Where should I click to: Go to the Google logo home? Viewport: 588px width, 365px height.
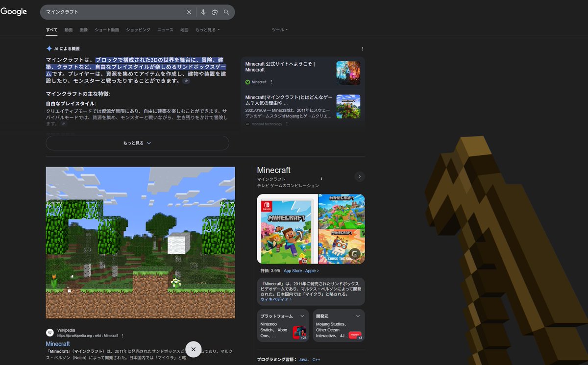(14, 12)
